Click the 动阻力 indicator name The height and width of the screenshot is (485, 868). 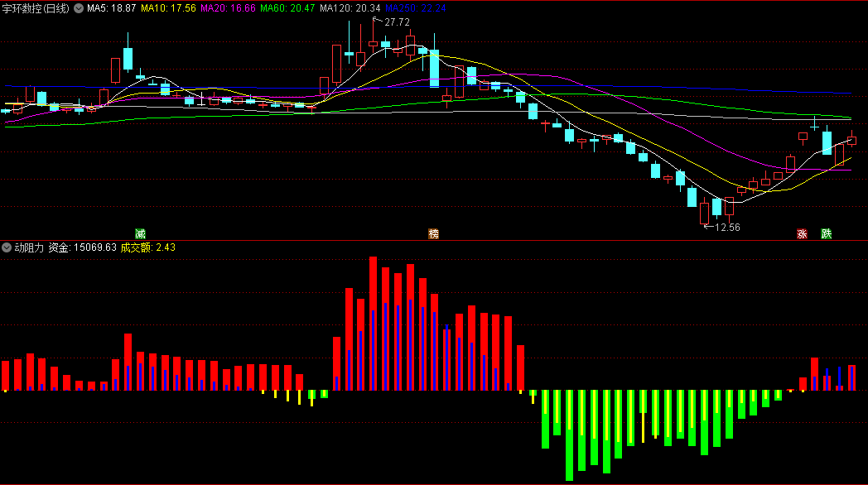[x=29, y=247]
